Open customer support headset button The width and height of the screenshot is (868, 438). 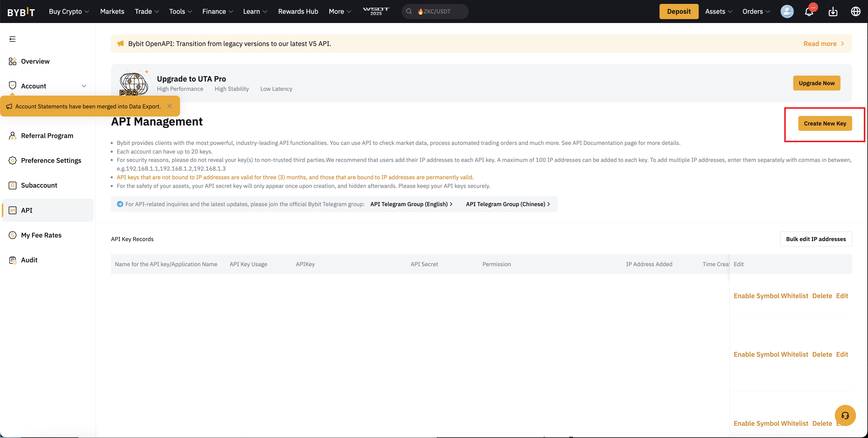[845, 415]
